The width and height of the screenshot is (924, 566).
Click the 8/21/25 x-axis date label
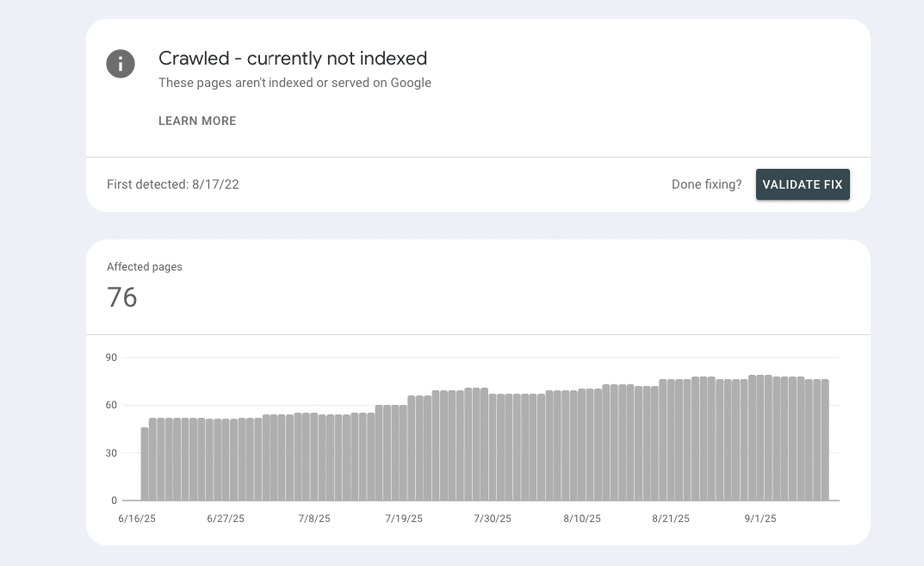pos(671,519)
